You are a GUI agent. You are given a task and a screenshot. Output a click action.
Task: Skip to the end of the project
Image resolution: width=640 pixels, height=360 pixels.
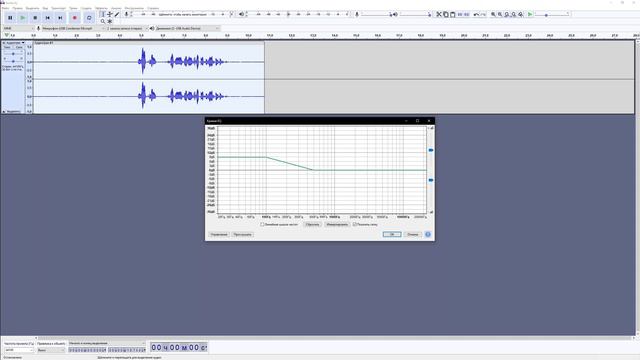60,18
